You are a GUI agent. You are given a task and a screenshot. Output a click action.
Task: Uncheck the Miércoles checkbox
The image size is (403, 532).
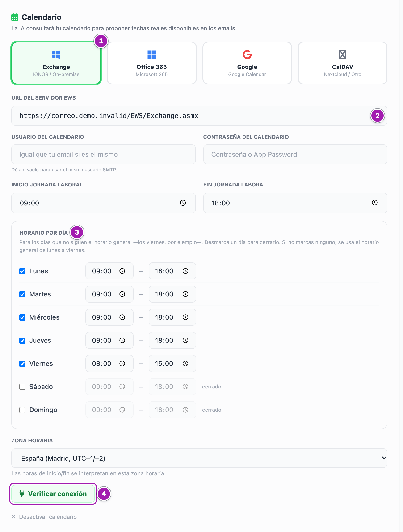tap(22, 317)
